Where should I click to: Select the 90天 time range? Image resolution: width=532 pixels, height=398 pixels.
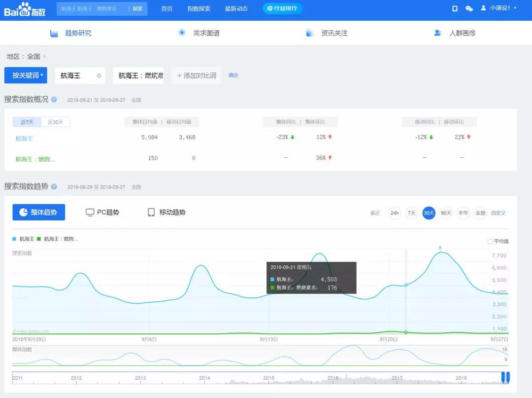pyautogui.click(x=446, y=213)
